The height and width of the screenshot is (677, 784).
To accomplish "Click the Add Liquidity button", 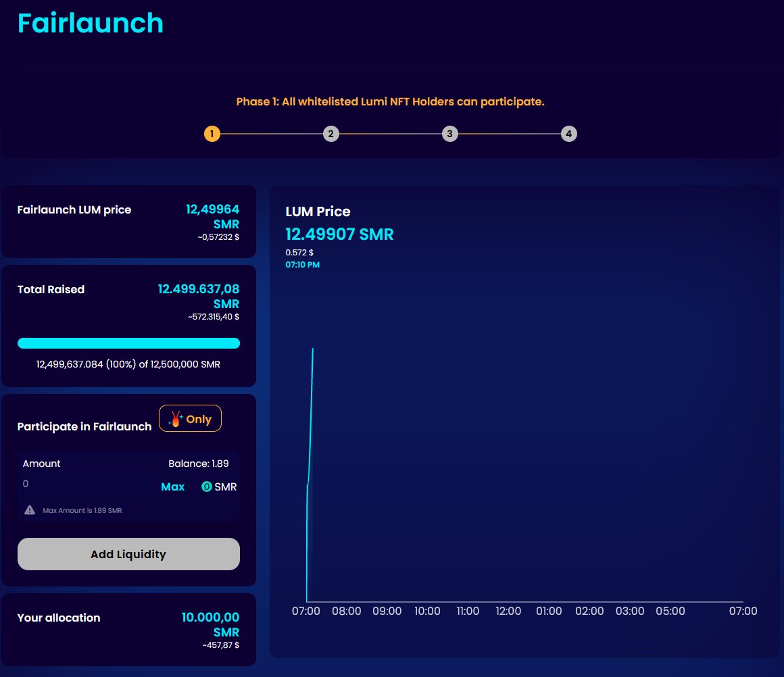I will tap(128, 554).
